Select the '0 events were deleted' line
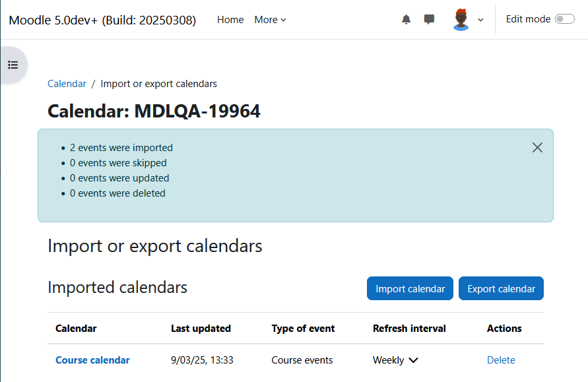The height and width of the screenshot is (382, 588). pyautogui.click(x=117, y=193)
